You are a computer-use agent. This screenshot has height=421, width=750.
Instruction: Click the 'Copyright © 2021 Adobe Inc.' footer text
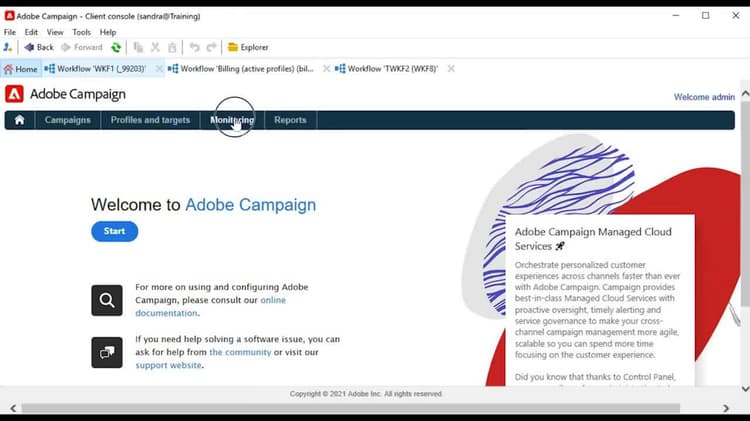point(366,394)
